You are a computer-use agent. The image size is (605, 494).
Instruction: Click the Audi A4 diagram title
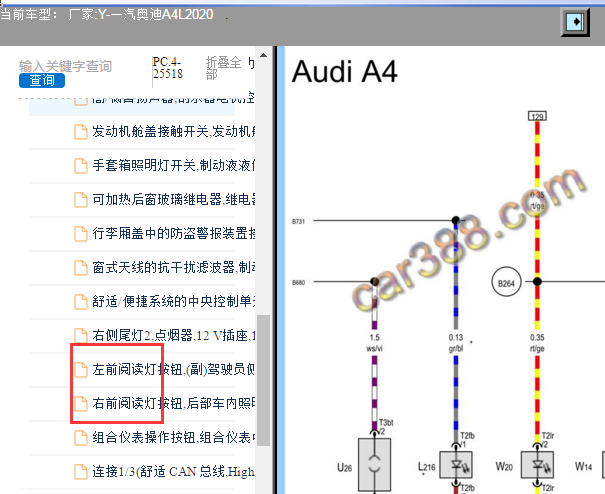(x=345, y=71)
